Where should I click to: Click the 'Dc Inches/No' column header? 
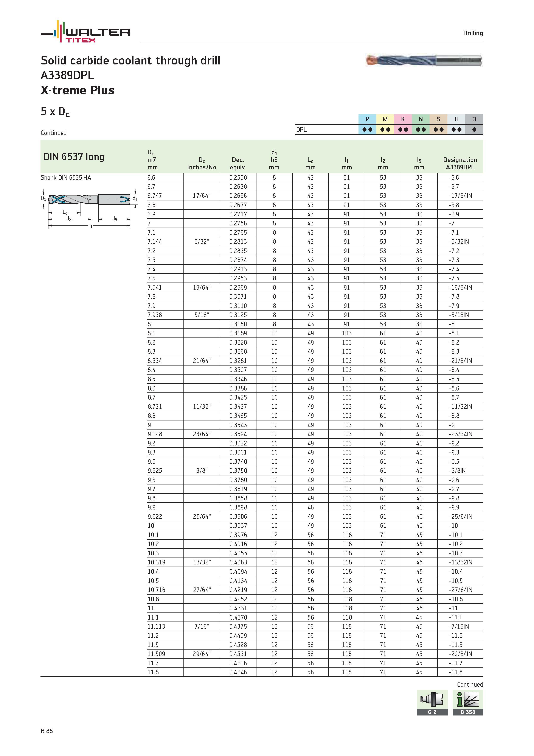(x=202, y=164)
